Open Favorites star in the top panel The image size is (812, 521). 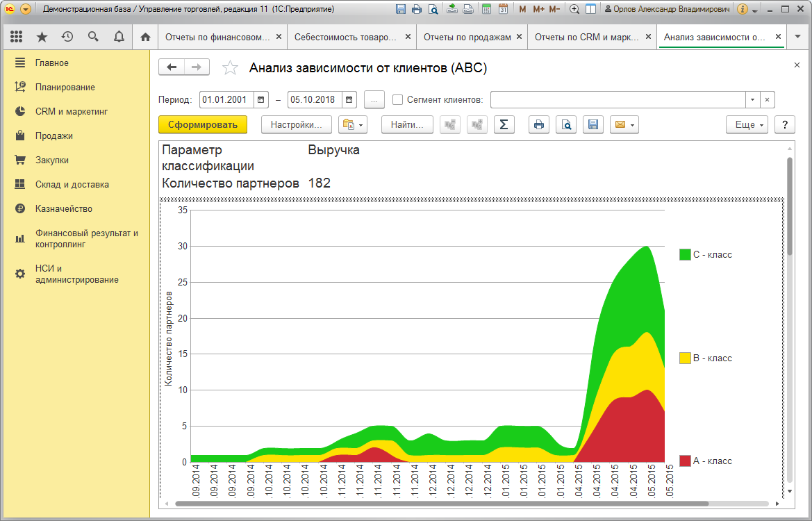click(42, 37)
